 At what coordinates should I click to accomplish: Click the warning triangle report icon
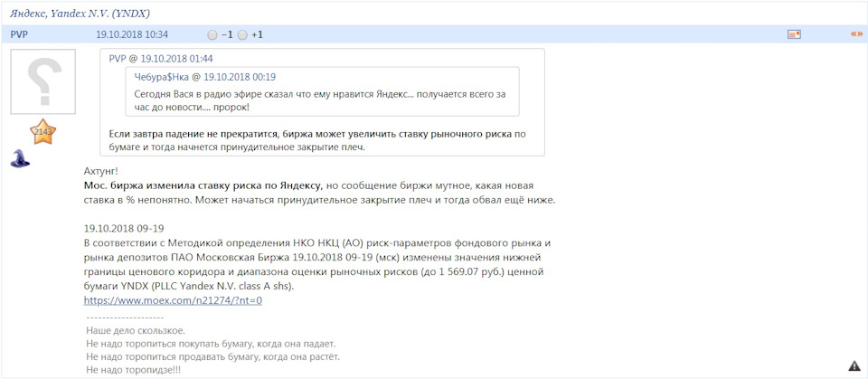(x=854, y=365)
